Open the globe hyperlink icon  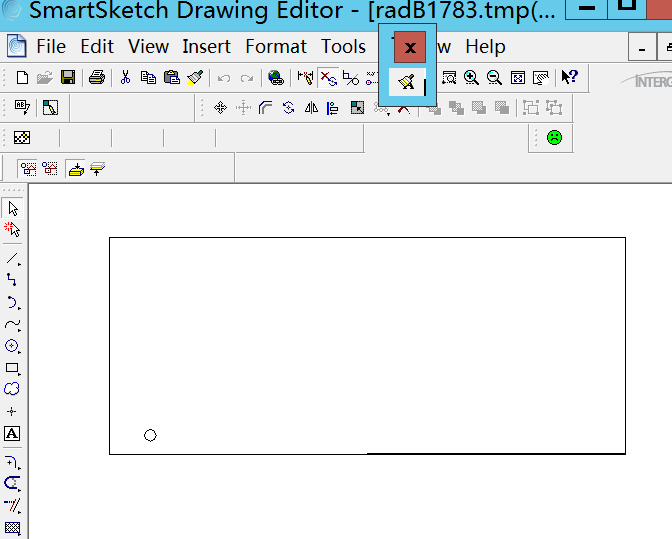(276, 78)
